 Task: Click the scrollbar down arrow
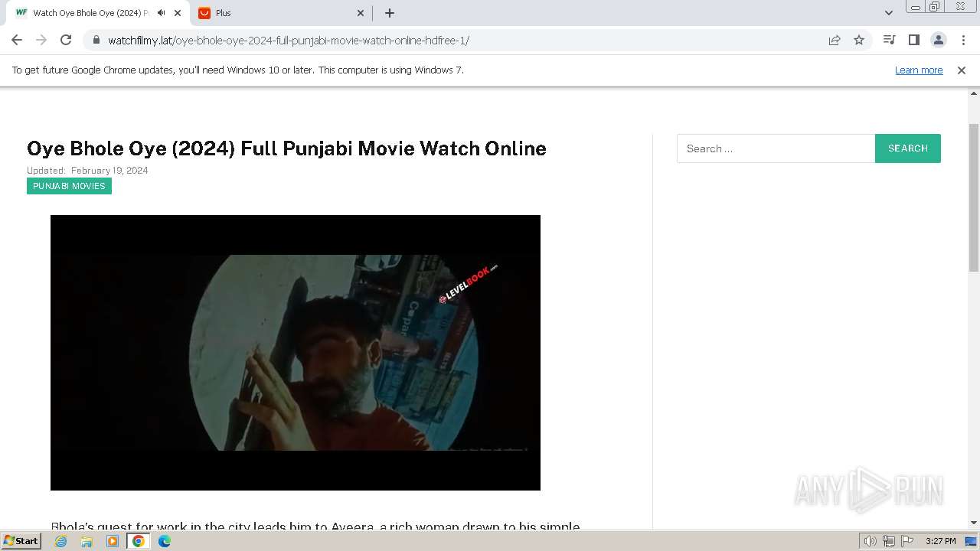(x=974, y=523)
